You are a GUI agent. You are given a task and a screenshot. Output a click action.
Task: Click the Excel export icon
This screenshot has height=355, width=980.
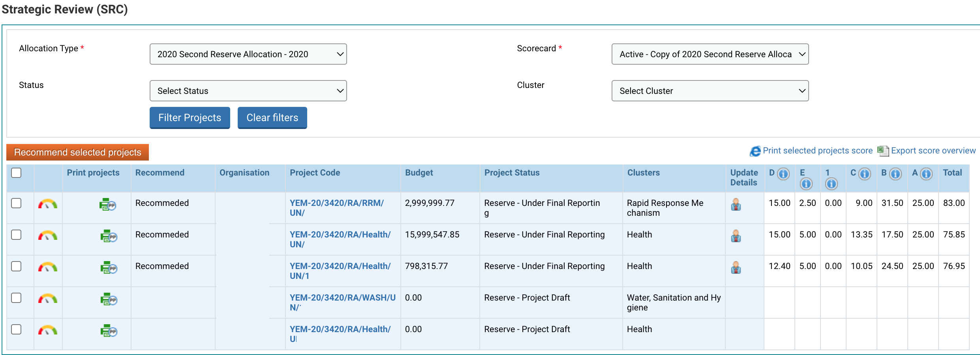[x=883, y=151]
